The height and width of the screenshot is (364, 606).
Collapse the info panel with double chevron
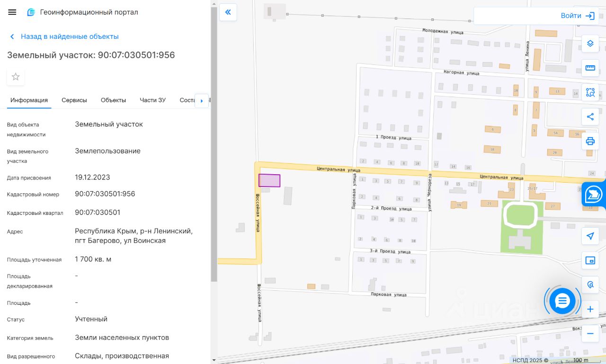(x=228, y=12)
